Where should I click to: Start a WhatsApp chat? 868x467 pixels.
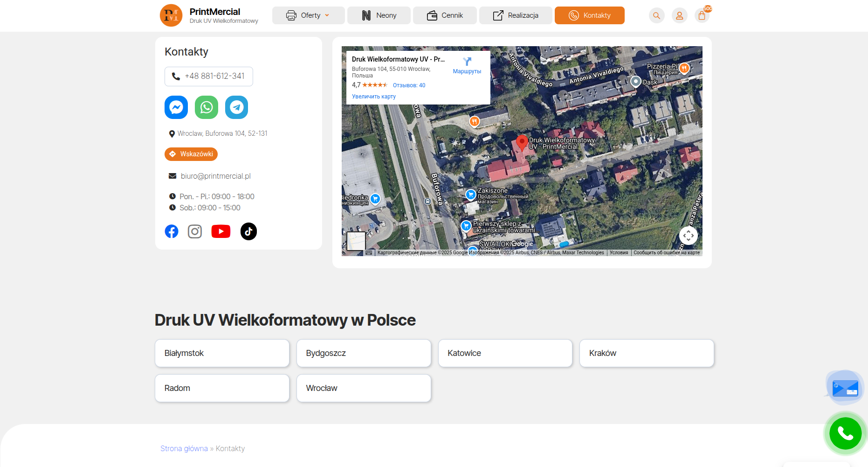click(207, 107)
